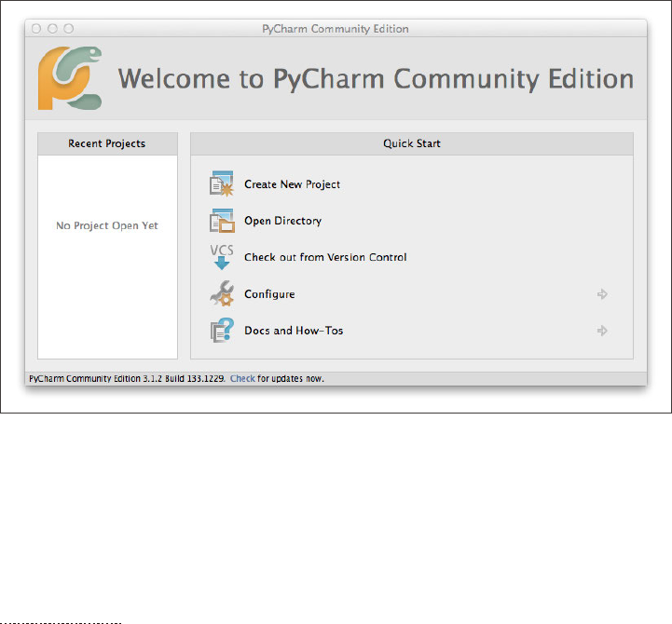Click the Configure wrench and gear icon
The image size is (672, 624).
[x=222, y=293]
